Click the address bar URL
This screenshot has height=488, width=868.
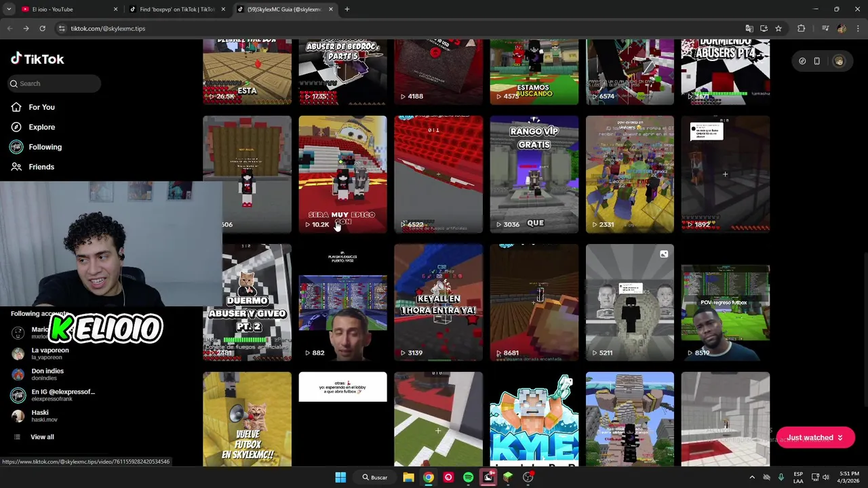pos(108,28)
